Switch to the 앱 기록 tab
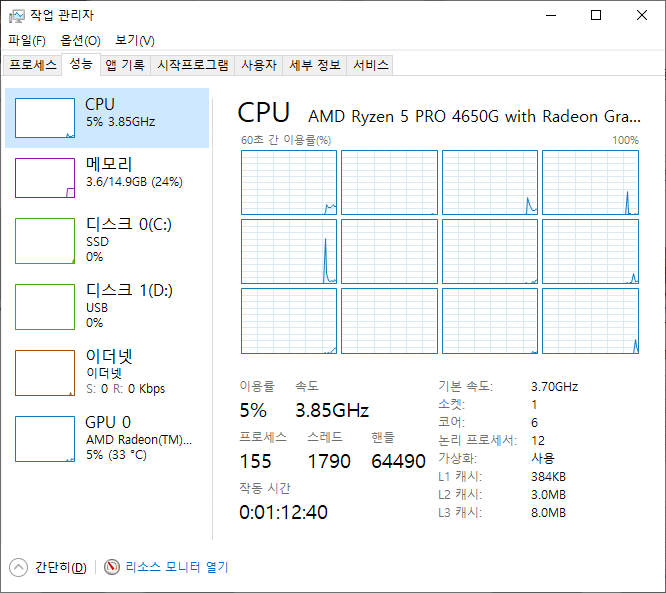The image size is (666, 593). tap(125, 65)
